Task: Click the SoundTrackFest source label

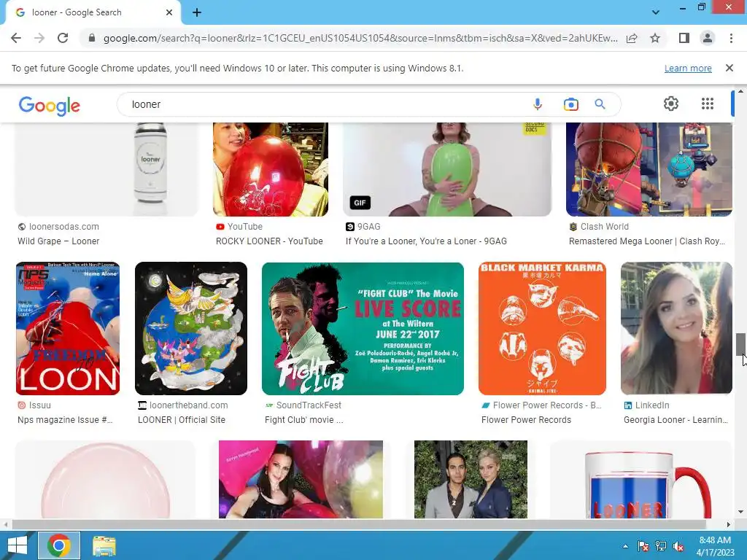Action: (309, 405)
